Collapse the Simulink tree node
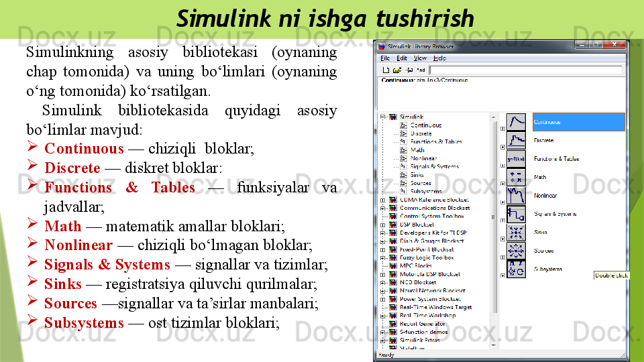 point(382,117)
